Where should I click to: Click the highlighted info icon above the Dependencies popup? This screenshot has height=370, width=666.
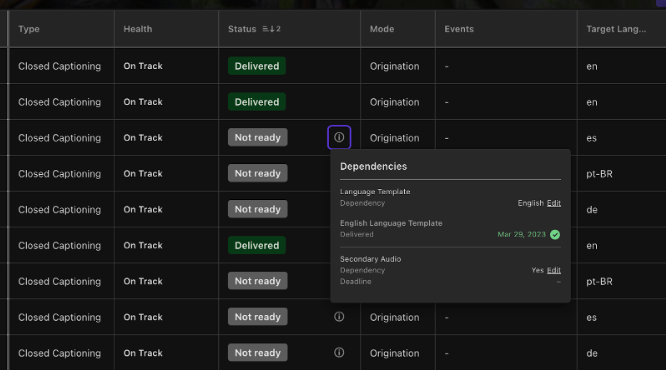(339, 137)
